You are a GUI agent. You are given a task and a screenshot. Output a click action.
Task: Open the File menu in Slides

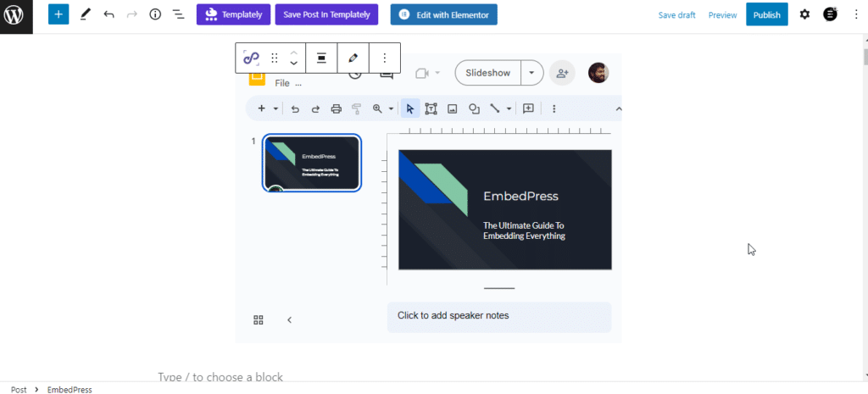tap(282, 84)
